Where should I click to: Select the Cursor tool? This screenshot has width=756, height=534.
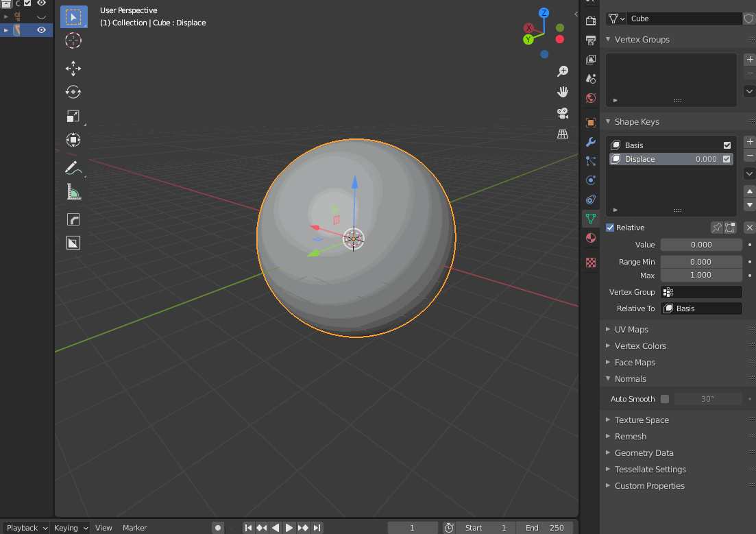coord(73,40)
